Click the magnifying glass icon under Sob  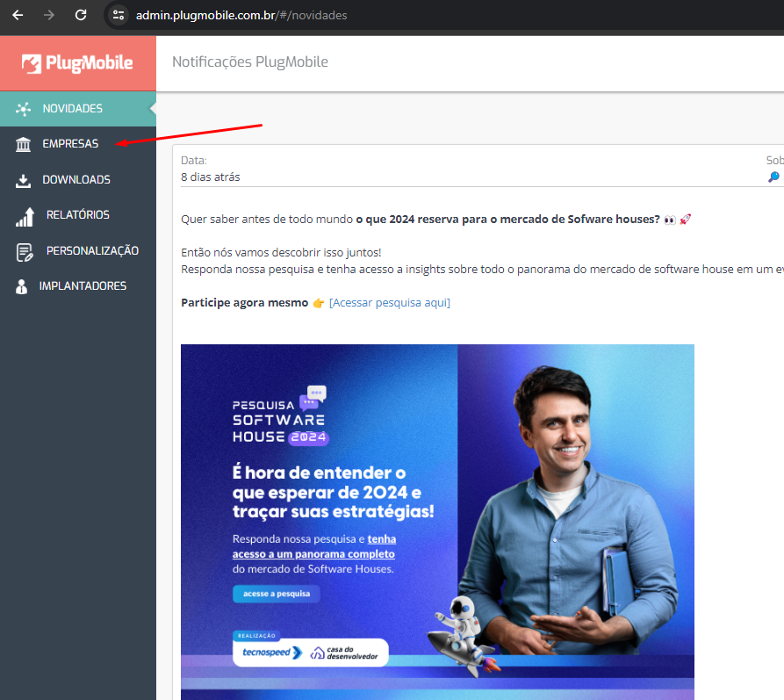pyautogui.click(x=773, y=177)
